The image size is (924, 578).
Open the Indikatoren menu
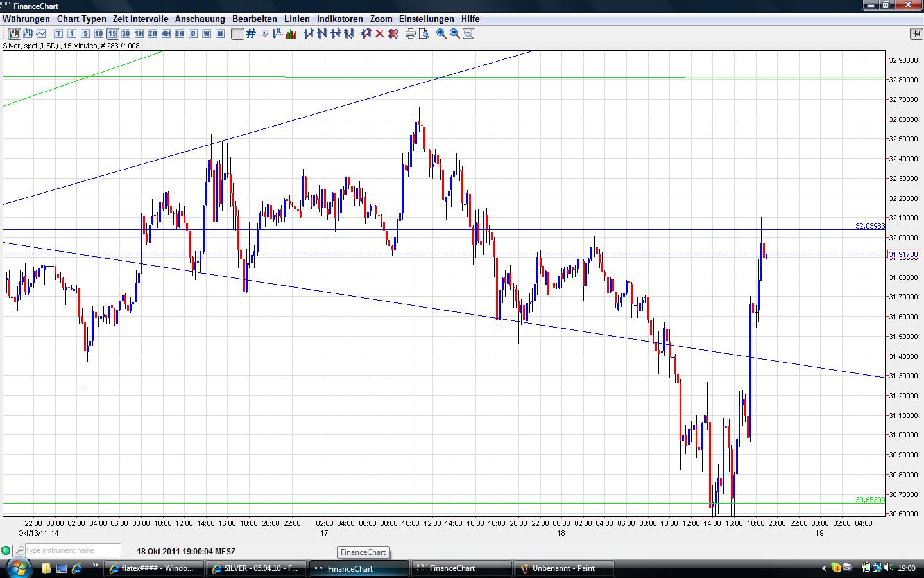click(340, 19)
